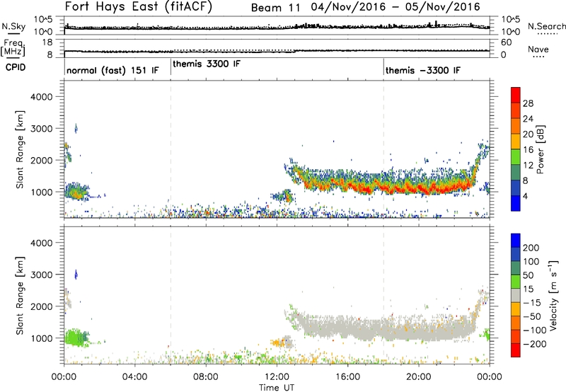Viewport: 566px width, 392px height.
Task: Click the "24" Power colorbar tick label
Action: pyautogui.click(x=528, y=119)
